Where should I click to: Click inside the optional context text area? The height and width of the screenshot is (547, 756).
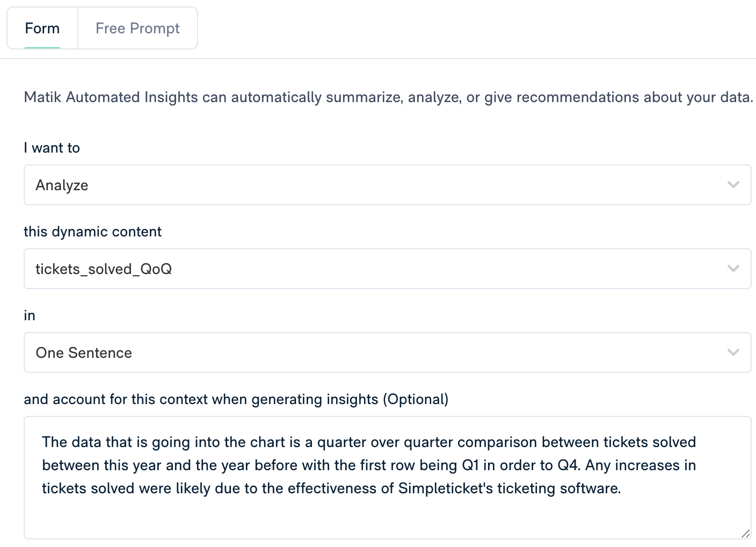(x=376, y=478)
